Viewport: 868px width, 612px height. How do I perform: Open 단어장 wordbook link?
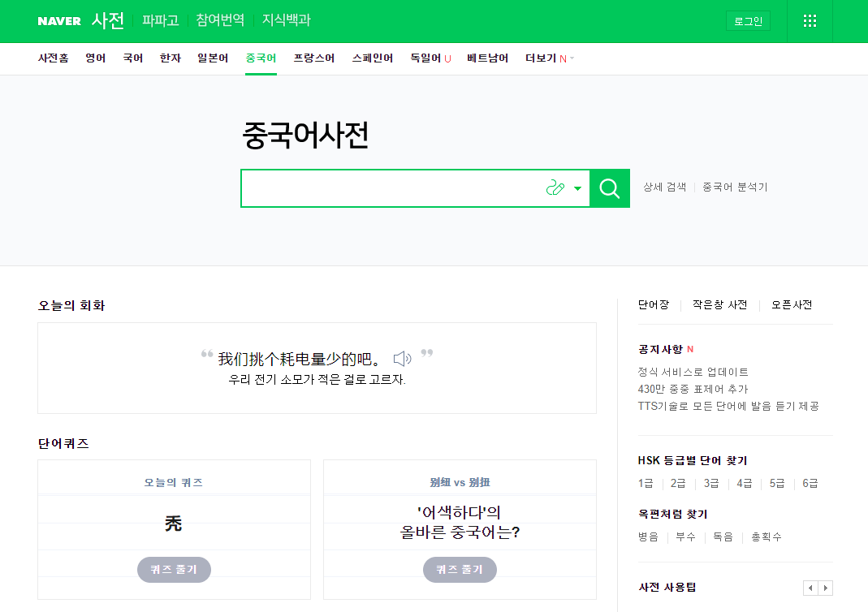(x=654, y=304)
